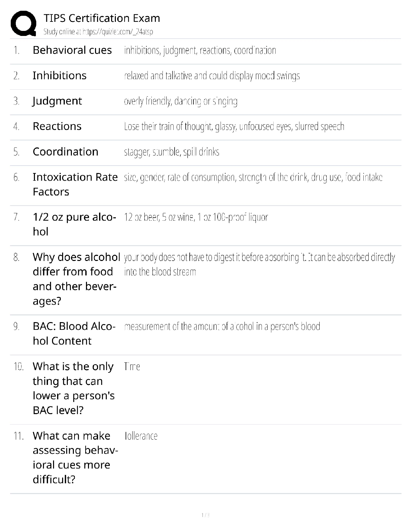Click the Quizlet Q logo icon
Screen dimensions: 411x532
coord(23,23)
